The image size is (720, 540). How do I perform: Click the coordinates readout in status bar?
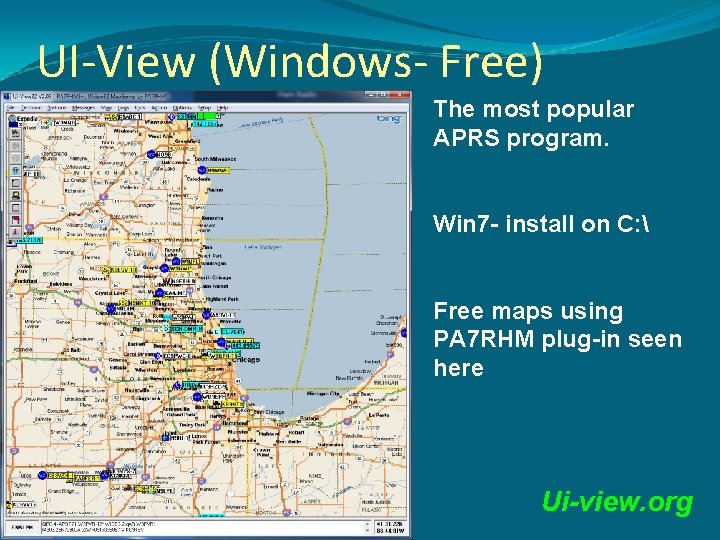pyautogui.click(x=390, y=527)
